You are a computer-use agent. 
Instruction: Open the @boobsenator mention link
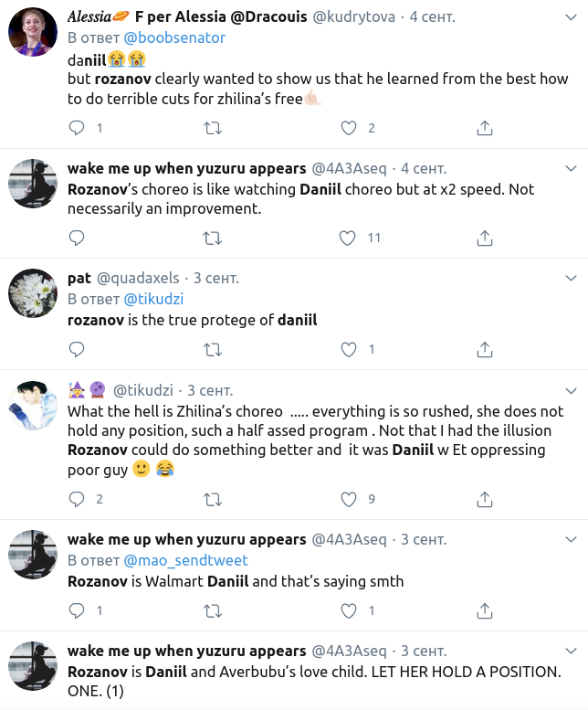[174, 38]
